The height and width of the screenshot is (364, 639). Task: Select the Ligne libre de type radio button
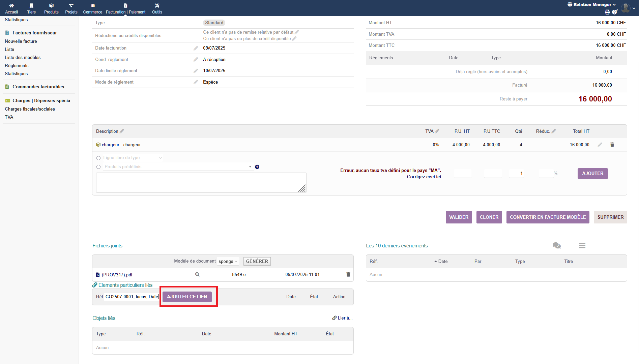coord(98,158)
